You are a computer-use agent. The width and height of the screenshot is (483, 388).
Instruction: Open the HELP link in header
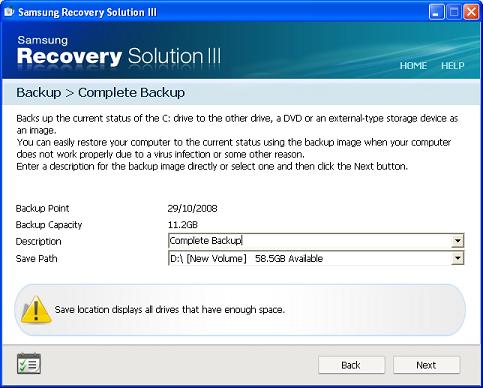453,65
